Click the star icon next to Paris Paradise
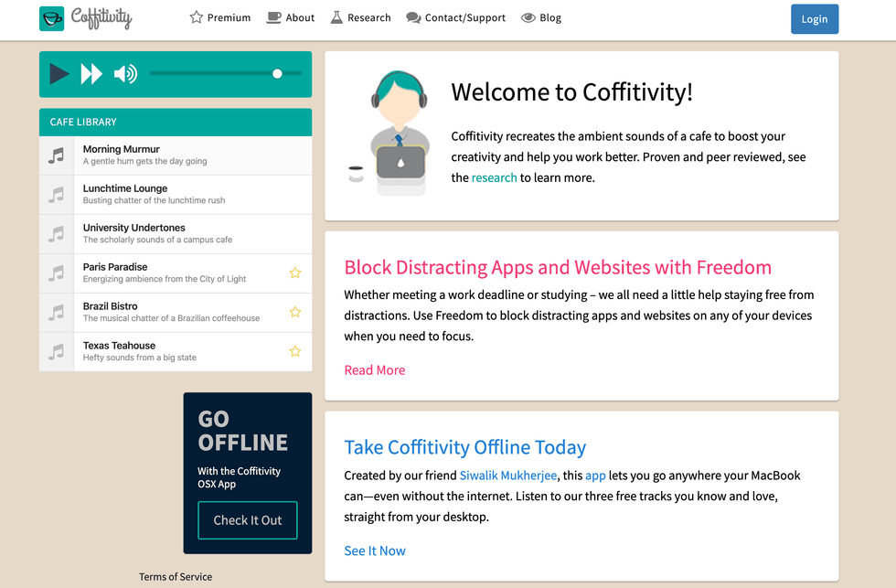Screen dimensions: 896x588 point(295,273)
